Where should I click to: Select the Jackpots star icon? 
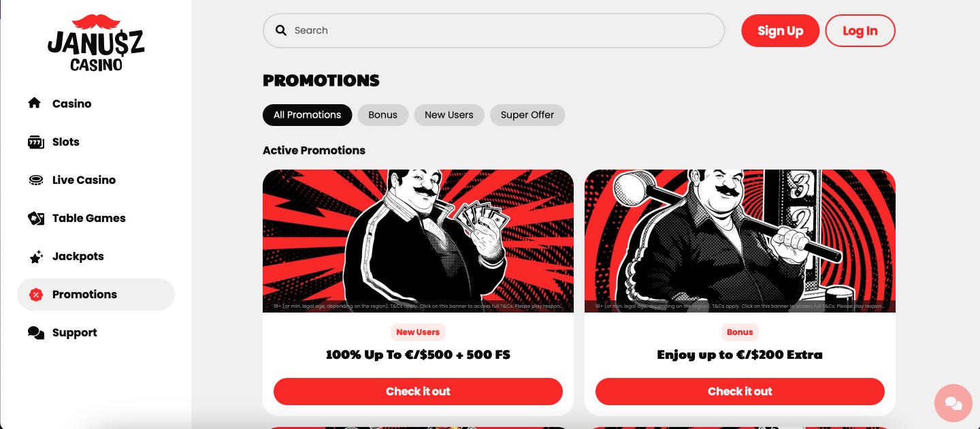35,257
